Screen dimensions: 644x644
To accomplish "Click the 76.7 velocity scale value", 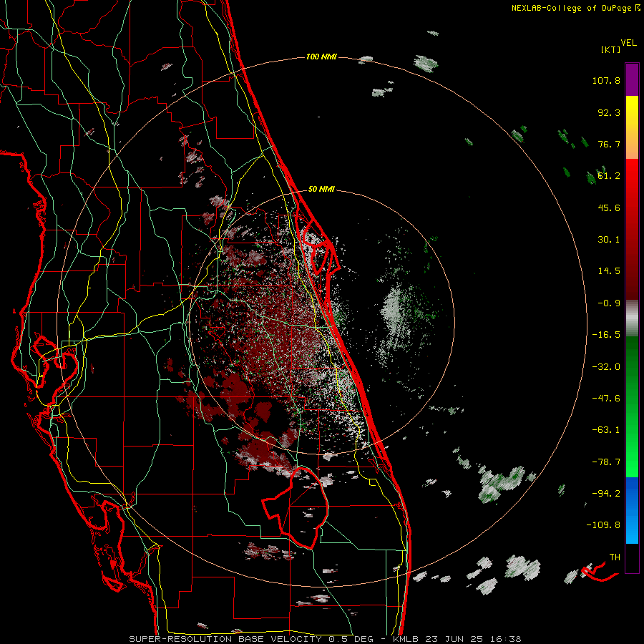I will 609,144.
